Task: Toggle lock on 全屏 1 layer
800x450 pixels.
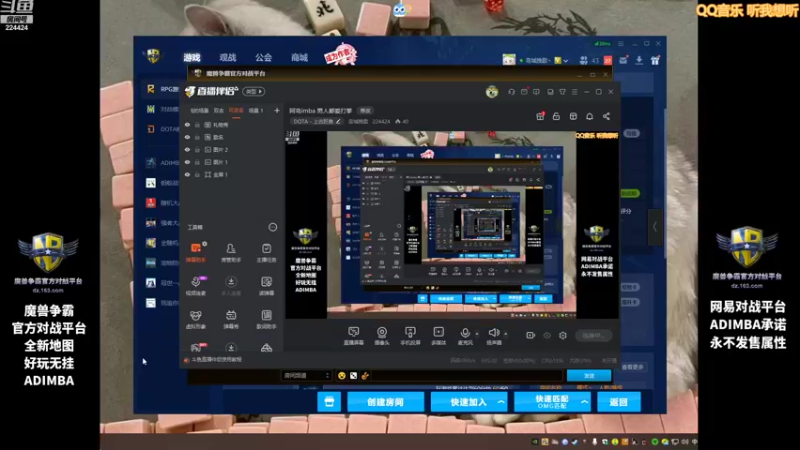Action: [197, 174]
